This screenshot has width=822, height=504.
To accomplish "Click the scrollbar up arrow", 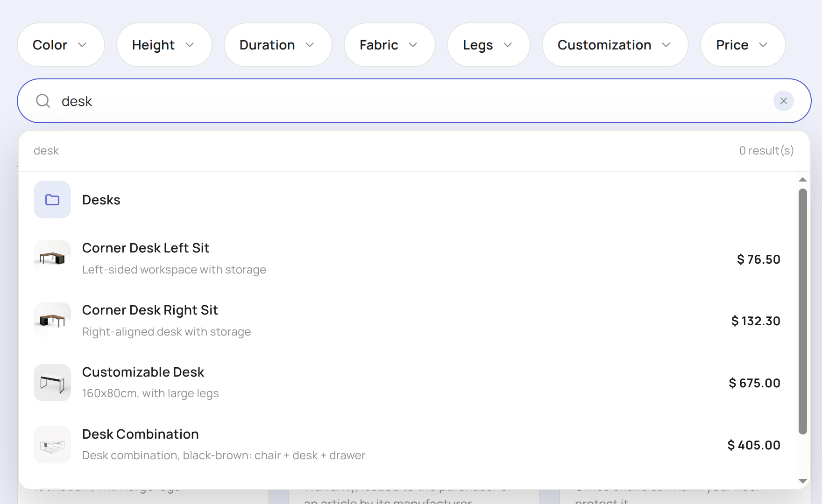I will point(803,180).
